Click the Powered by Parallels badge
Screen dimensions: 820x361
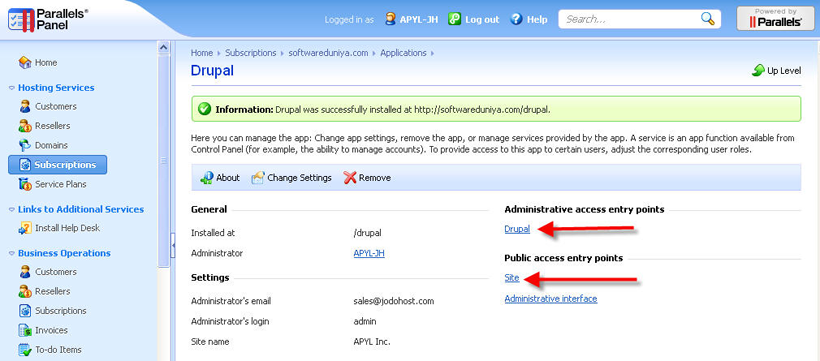776,18
